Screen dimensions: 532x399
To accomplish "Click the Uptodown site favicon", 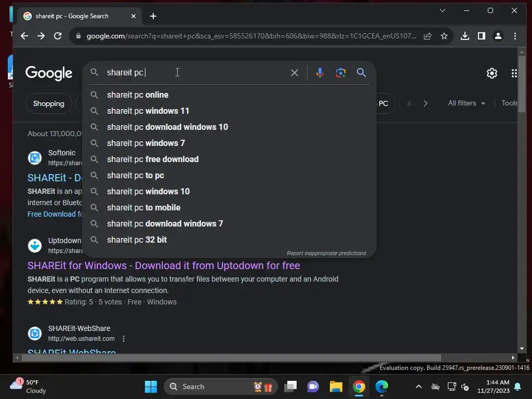I will [x=35, y=246].
